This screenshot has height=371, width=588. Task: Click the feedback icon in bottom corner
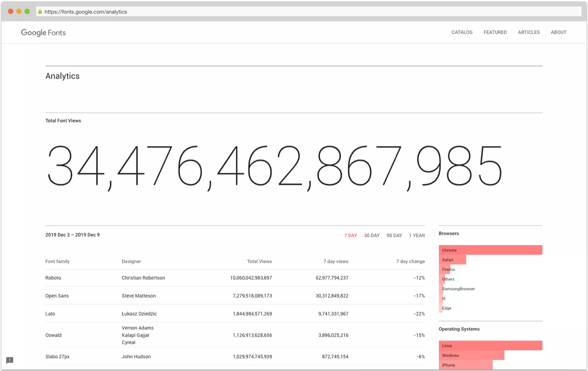coord(10,360)
